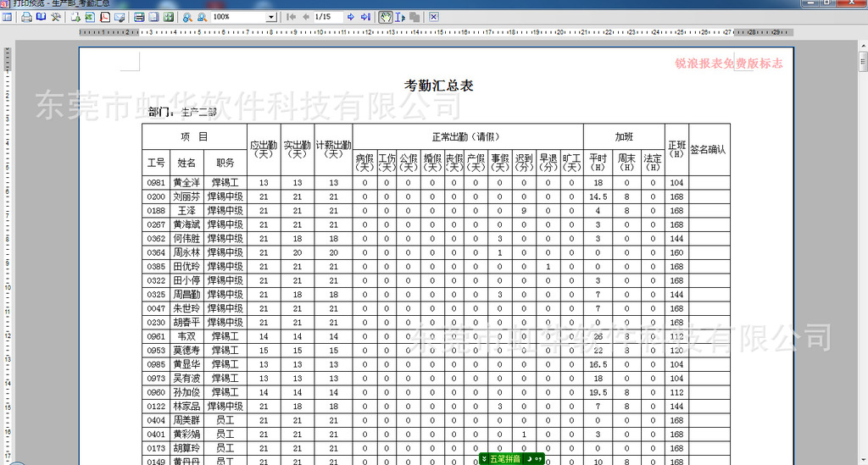Export report to Excel using the green icon

click(90, 17)
